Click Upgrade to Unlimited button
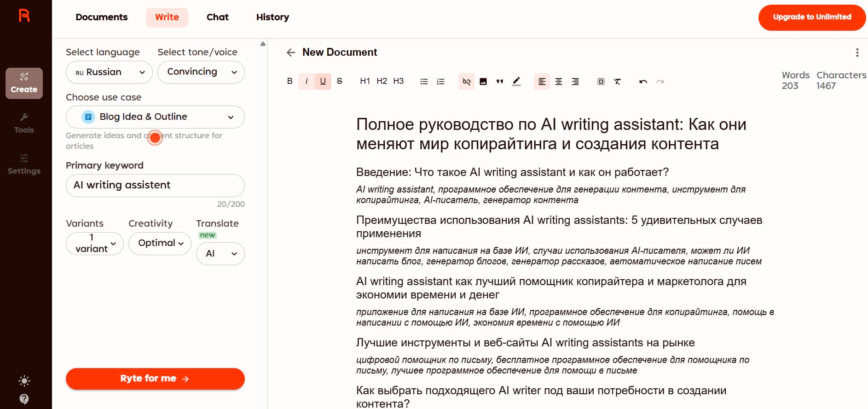868x409 pixels. click(812, 18)
